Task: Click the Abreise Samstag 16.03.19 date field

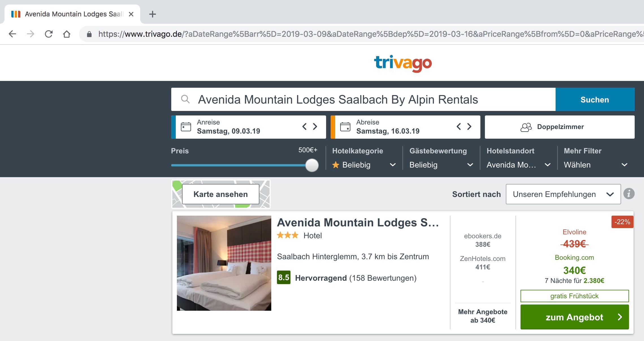Action: tap(406, 127)
